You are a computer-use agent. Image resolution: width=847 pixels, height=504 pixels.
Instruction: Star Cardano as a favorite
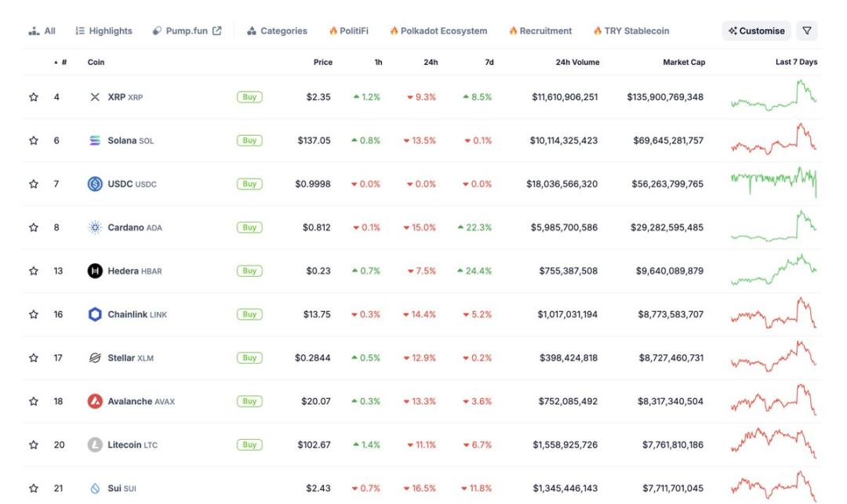coord(34,228)
